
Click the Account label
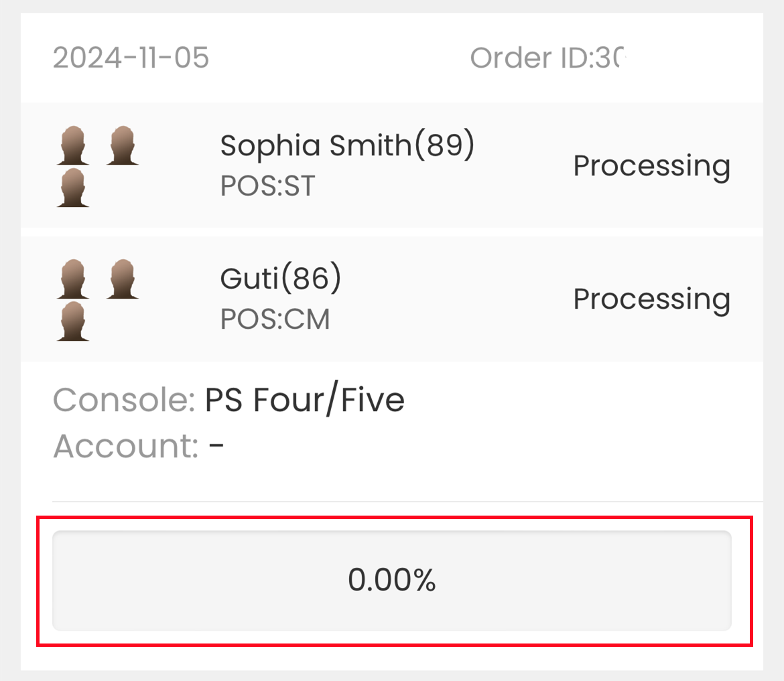[125, 446]
